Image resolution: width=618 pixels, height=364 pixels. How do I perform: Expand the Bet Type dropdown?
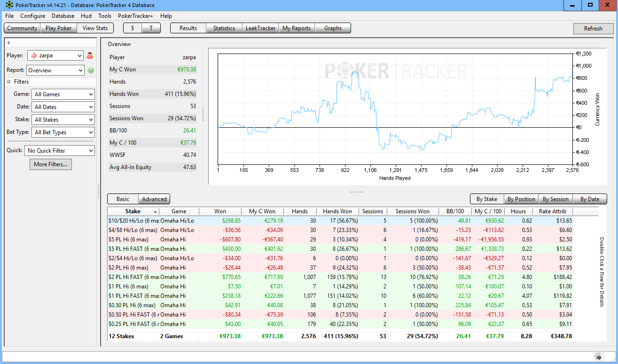click(63, 132)
